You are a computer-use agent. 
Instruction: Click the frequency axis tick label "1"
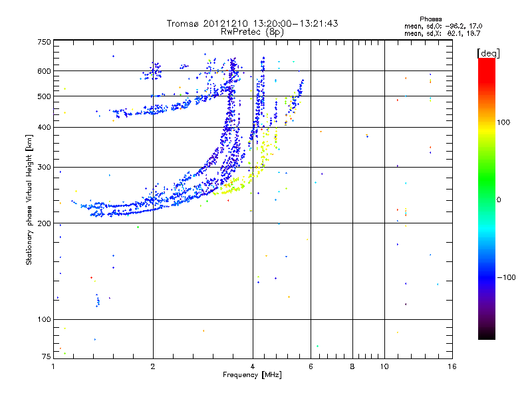[53, 366]
